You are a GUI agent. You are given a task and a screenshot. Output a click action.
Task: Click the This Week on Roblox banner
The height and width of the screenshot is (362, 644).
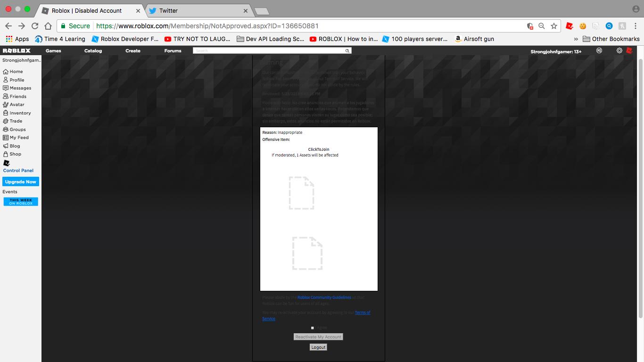(21, 202)
